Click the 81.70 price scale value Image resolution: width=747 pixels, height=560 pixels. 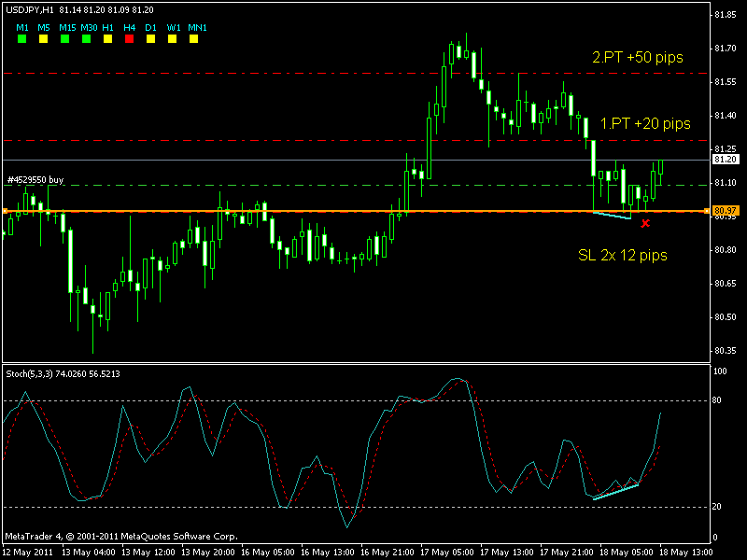point(726,49)
